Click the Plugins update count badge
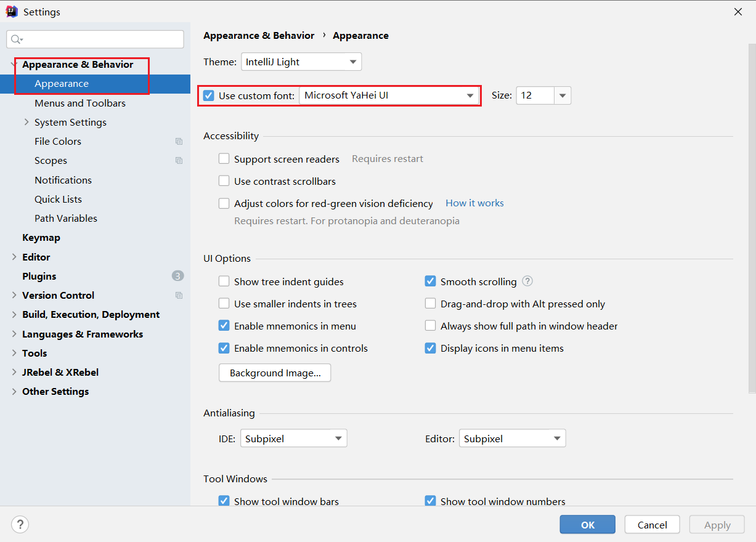 tap(177, 276)
